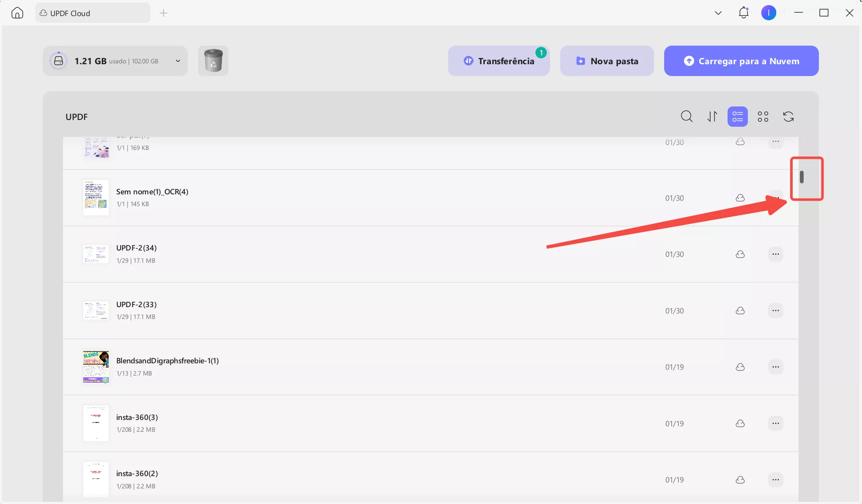Open a new tab with plus

click(164, 13)
